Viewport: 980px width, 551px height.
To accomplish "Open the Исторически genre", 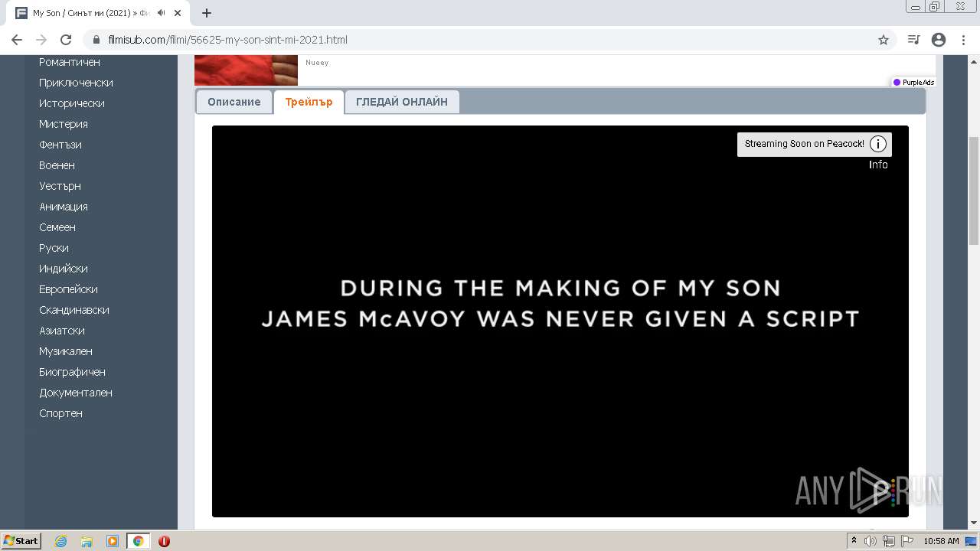I will [72, 103].
